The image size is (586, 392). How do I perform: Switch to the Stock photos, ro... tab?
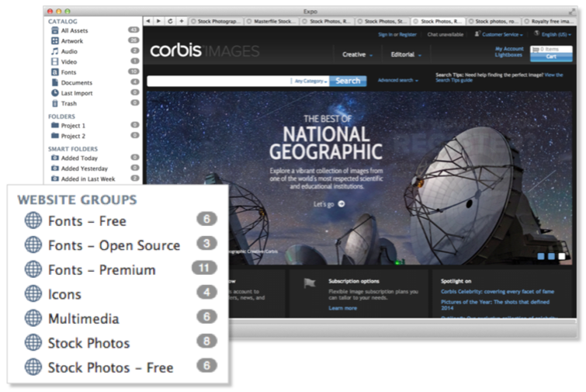(x=494, y=21)
